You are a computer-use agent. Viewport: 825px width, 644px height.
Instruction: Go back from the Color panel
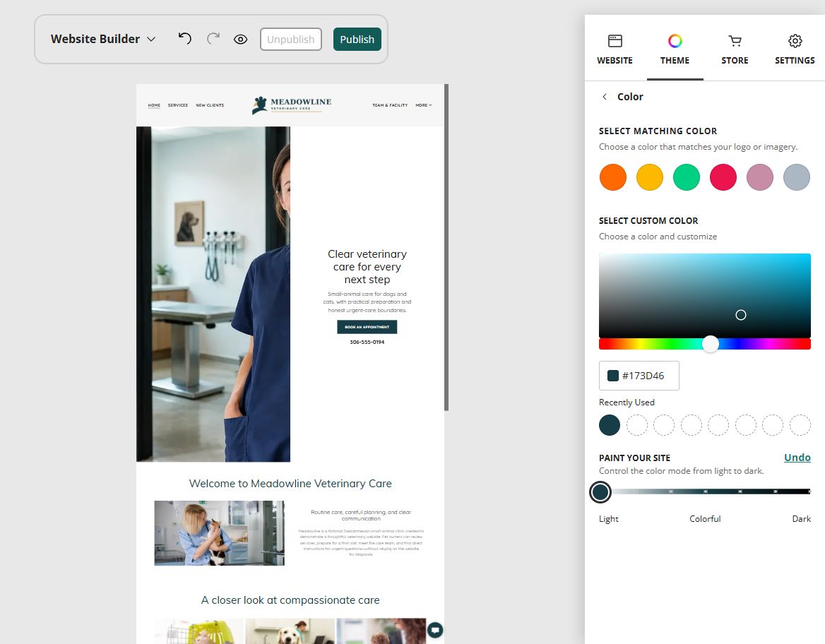tap(605, 97)
